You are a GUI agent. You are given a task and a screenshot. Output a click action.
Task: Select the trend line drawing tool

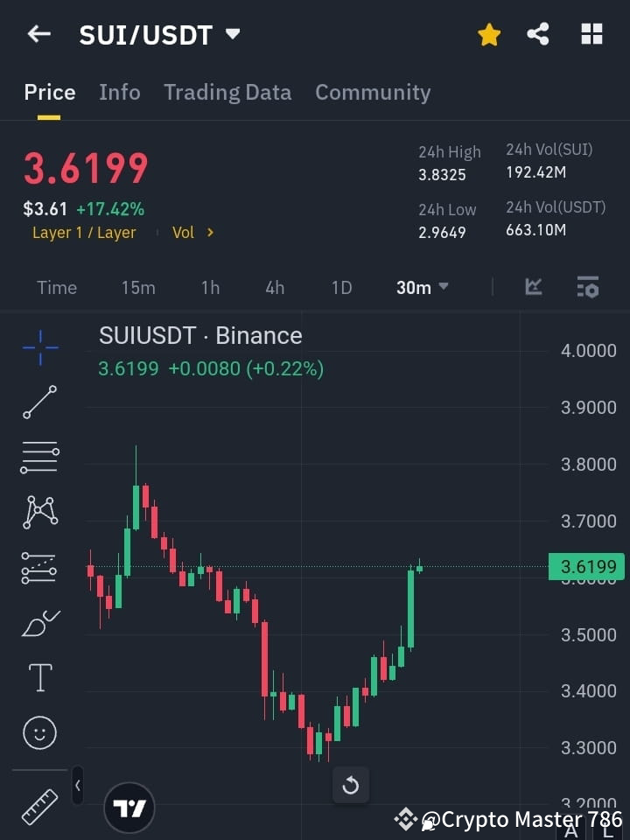click(40, 402)
